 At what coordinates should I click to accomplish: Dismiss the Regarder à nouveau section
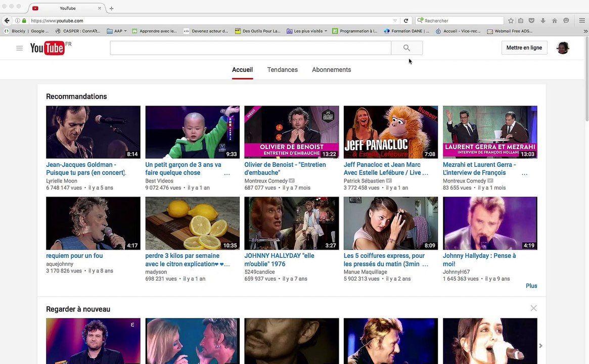(533, 308)
